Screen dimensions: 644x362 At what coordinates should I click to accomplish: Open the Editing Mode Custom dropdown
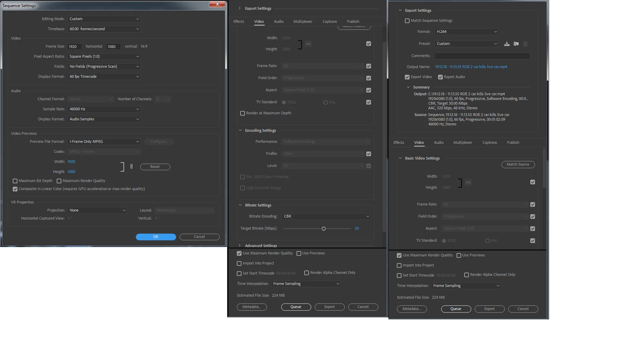point(104,19)
